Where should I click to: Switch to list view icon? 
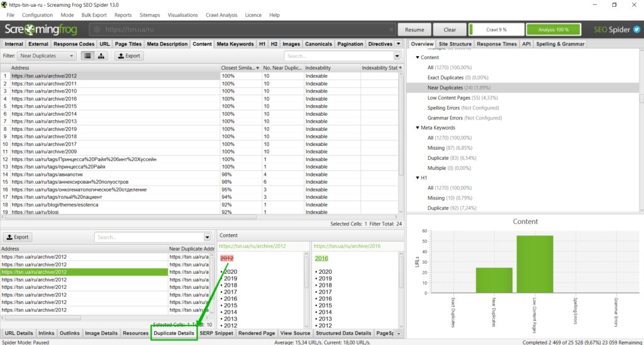pos(87,56)
